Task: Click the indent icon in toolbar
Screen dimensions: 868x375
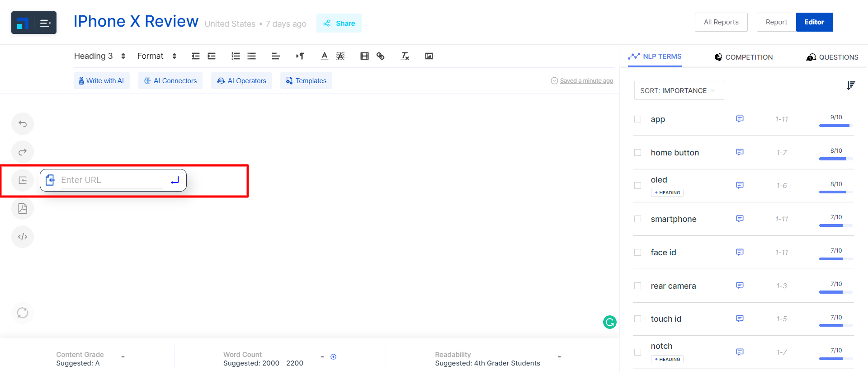Action: (212, 56)
